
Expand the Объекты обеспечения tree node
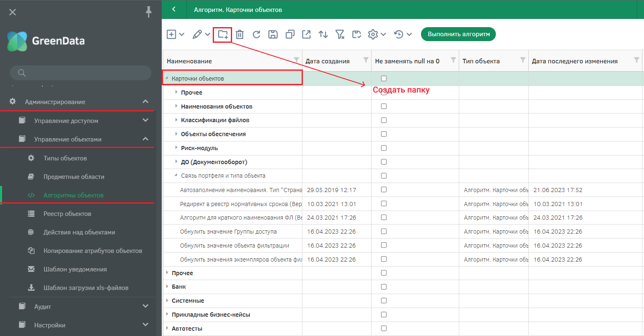[x=177, y=134]
